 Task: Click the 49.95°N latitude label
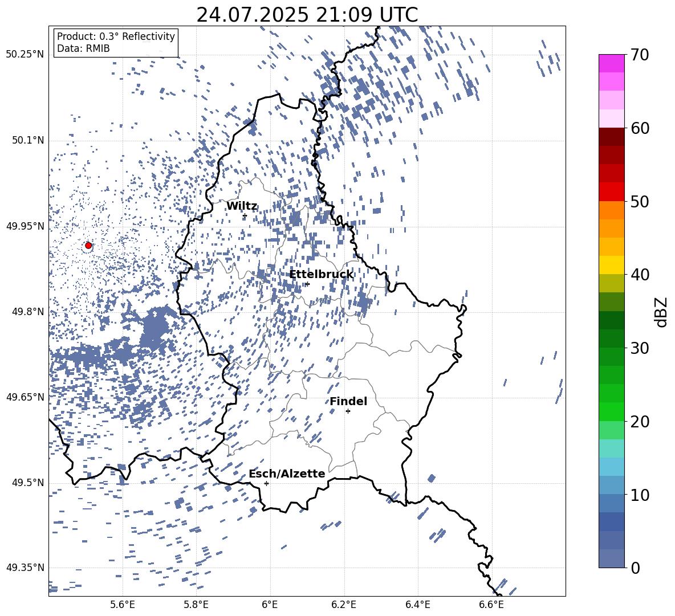25,226
